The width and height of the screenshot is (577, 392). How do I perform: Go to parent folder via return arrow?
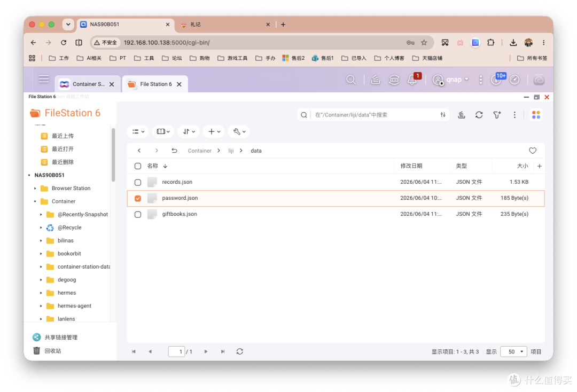(174, 151)
